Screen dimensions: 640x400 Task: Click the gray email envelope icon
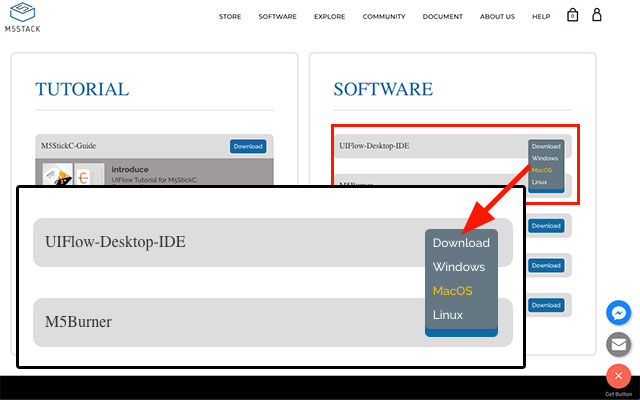[x=619, y=344]
